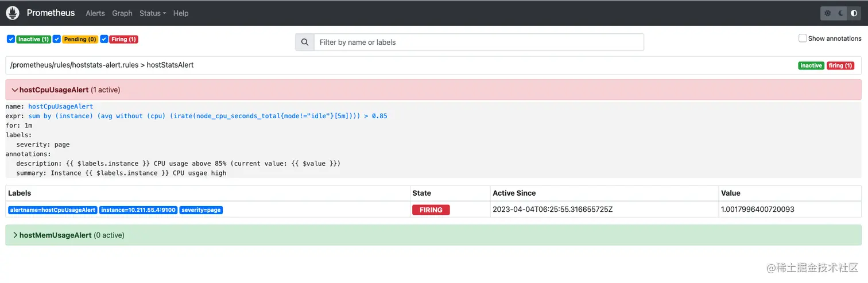
Task: Open the Help page
Action: pyautogui.click(x=181, y=13)
